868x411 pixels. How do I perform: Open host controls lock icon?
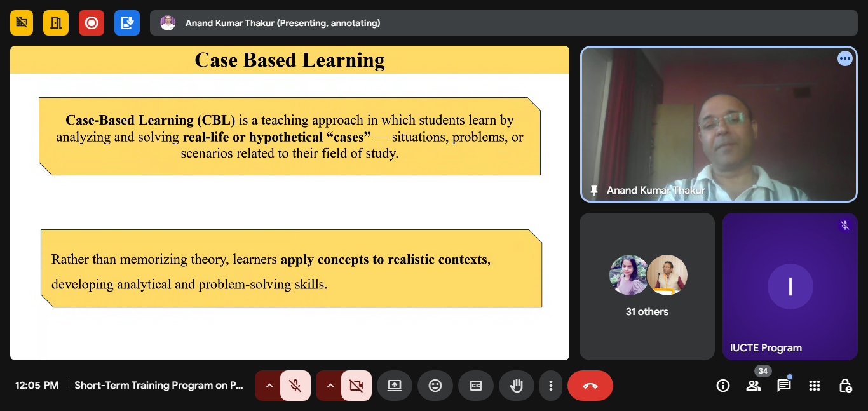[845, 386]
